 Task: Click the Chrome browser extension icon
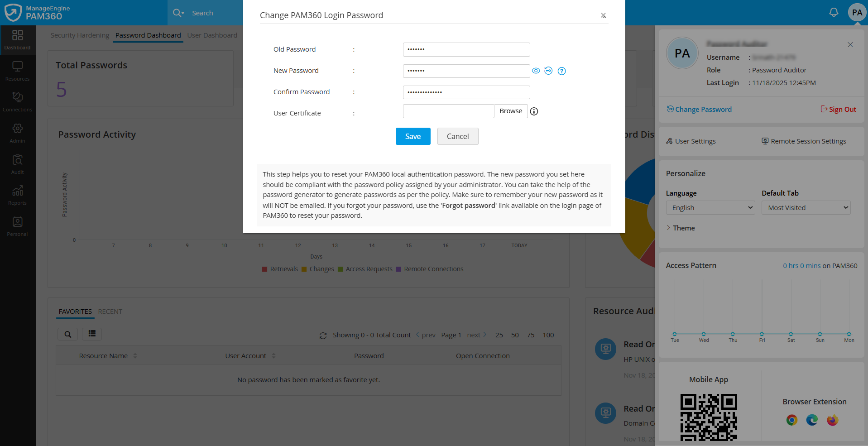click(x=791, y=420)
